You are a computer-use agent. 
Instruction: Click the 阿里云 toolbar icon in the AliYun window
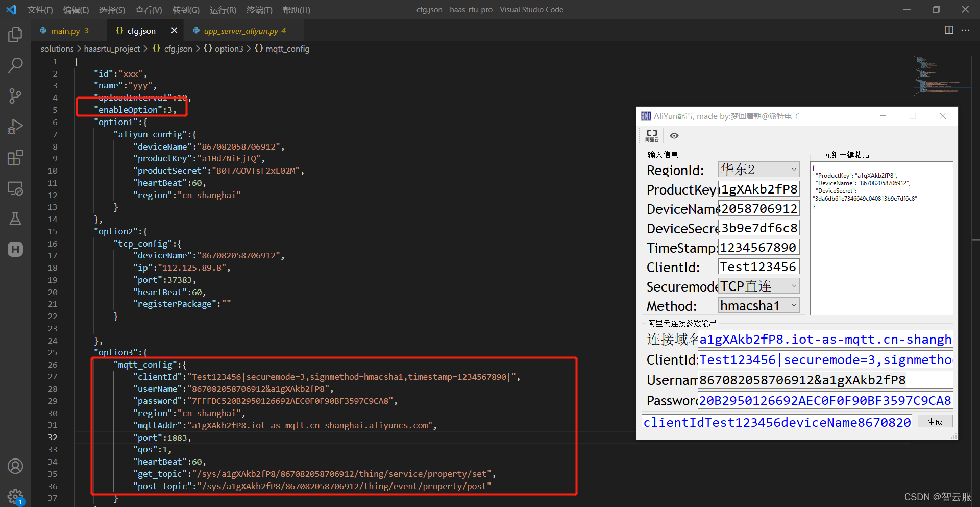pos(652,135)
